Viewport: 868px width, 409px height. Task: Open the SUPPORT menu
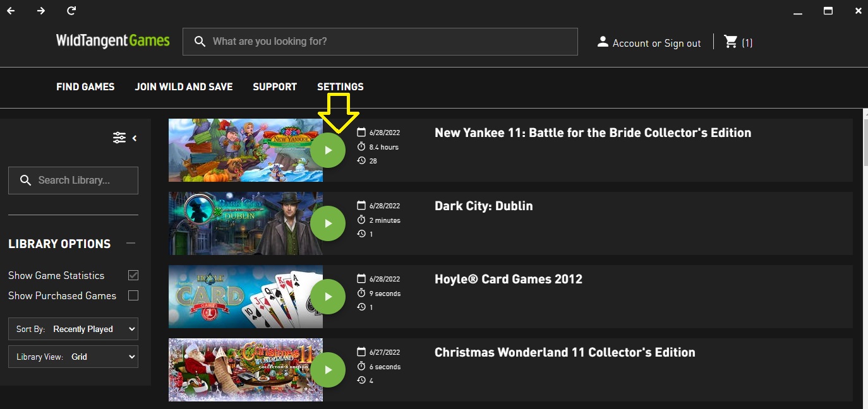click(x=275, y=87)
